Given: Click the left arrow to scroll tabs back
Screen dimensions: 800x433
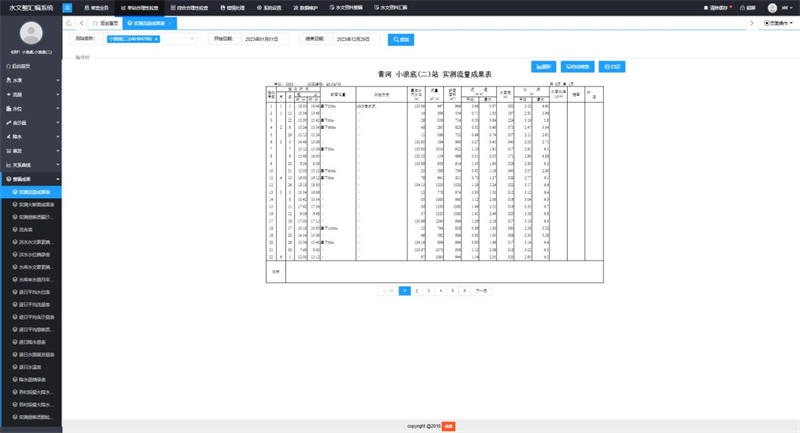Looking at the screenshot, I should (69, 22).
